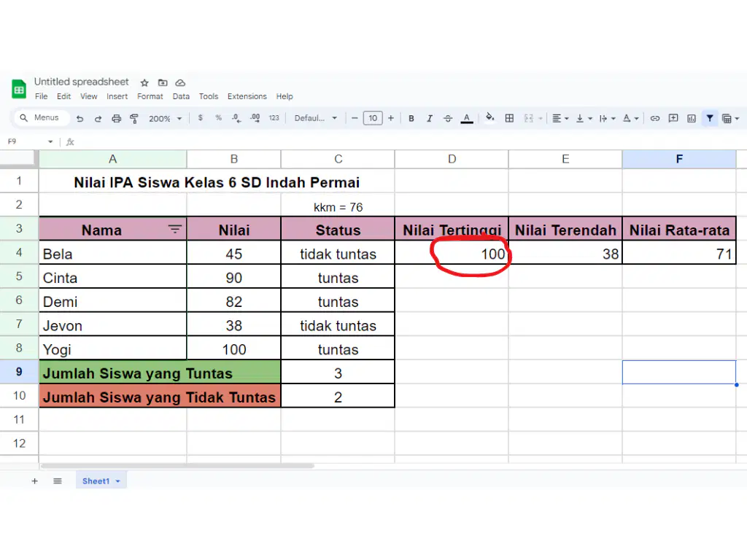Image resolution: width=747 pixels, height=560 pixels.
Task: Open the File menu
Action: 42,96
